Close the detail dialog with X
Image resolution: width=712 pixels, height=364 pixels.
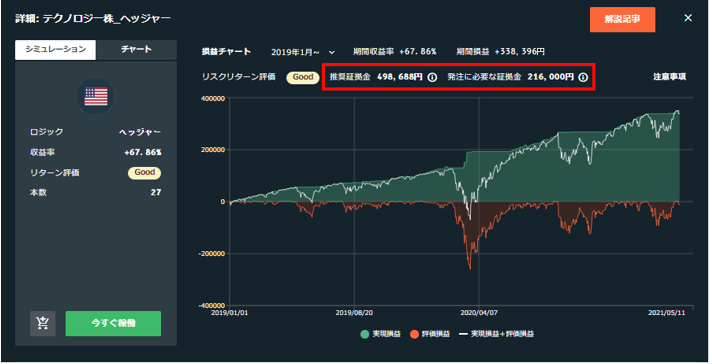pyautogui.click(x=688, y=18)
